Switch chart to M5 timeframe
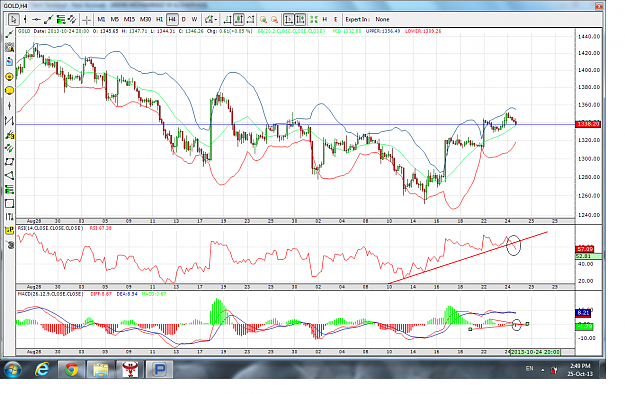This screenshot has width=625, height=394. pos(115,19)
